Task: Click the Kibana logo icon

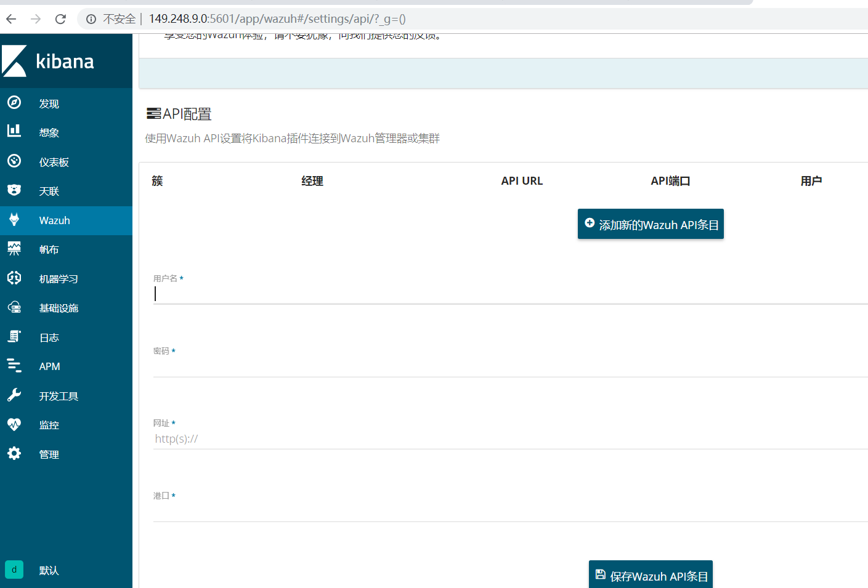Action: pos(14,61)
